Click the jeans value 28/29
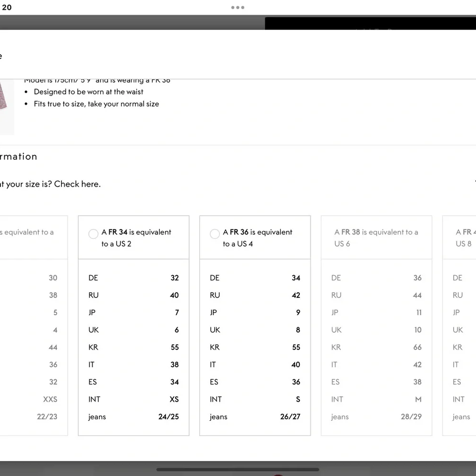 (x=411, y=416)
